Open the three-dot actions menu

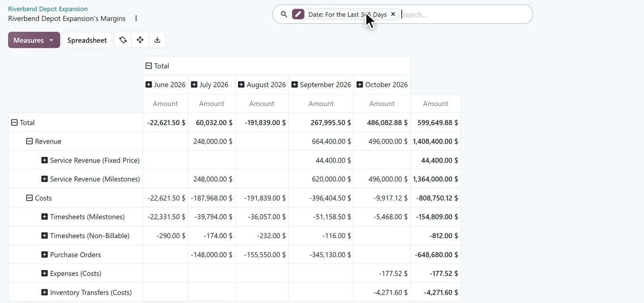(136, 18)
